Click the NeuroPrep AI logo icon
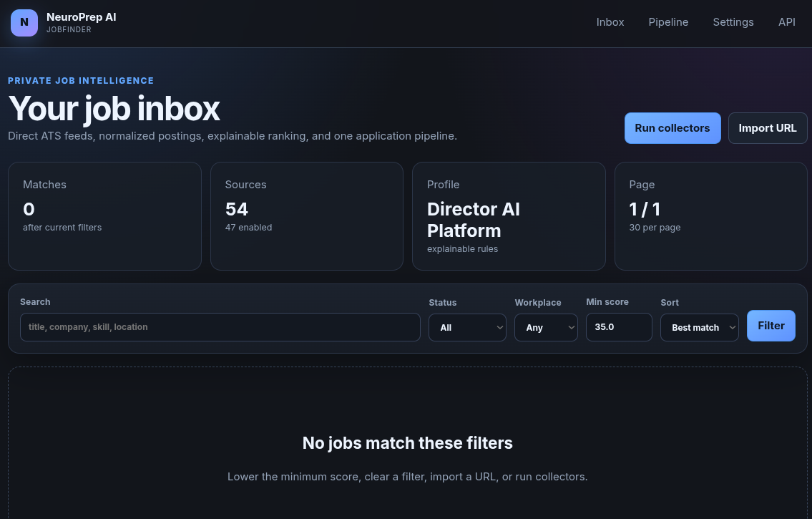 (24, 23)
